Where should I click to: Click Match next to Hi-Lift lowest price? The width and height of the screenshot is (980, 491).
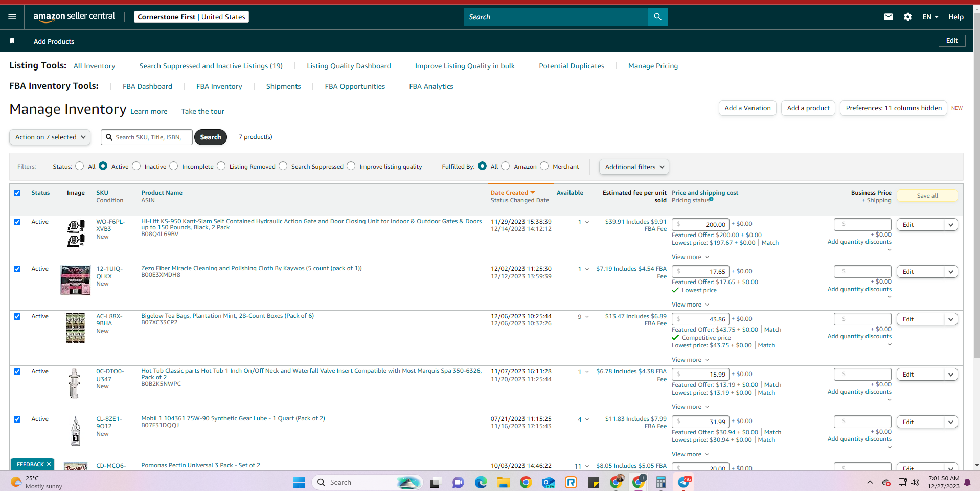[x=770, y=243]
